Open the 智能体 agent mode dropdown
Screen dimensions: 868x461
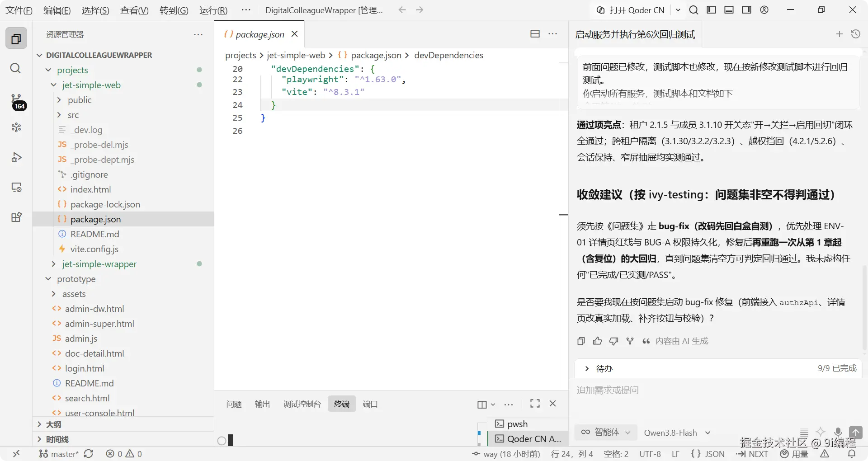606,433
